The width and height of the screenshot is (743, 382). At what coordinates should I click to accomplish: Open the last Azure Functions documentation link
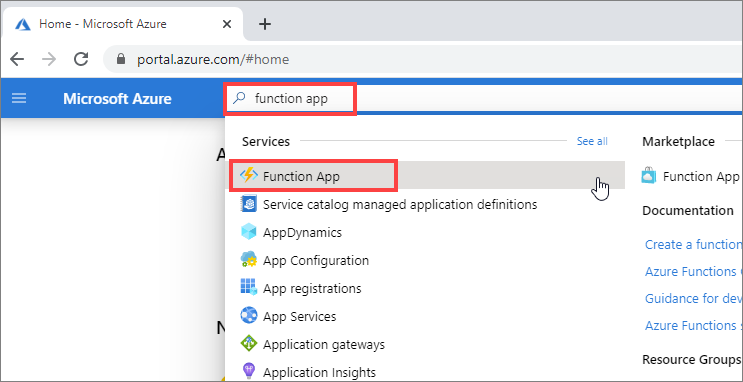[693, 325]
